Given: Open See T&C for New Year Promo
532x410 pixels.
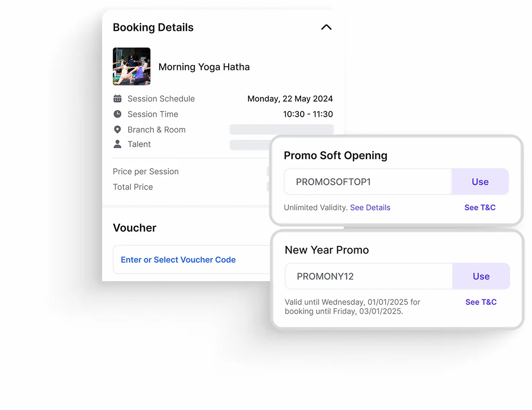Looking at the screenshot, I should [x=481, y=302].
